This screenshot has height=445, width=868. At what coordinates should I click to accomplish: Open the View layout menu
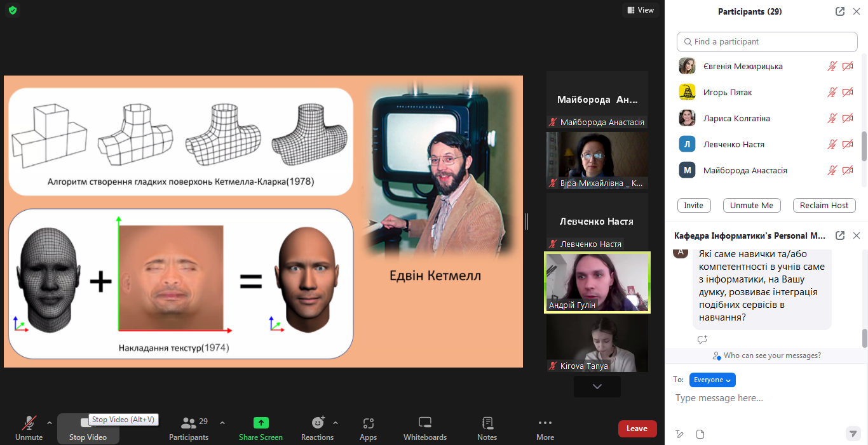tap(640, 10)
